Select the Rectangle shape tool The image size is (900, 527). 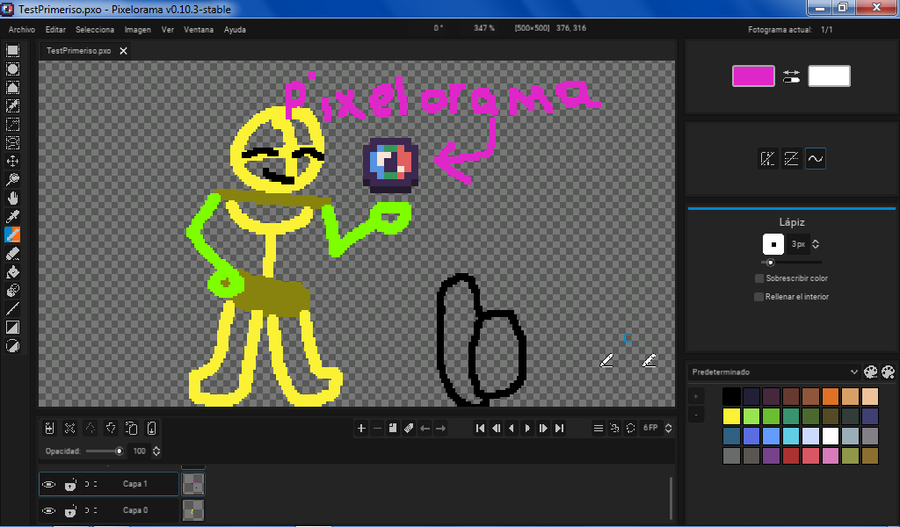click(13, 327)
